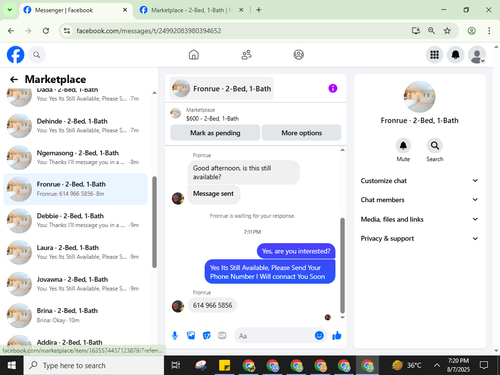The image size is (500, 375).
Task: Click the 'Yes, are you interested?' message
Action: click(x=296, y=251)
